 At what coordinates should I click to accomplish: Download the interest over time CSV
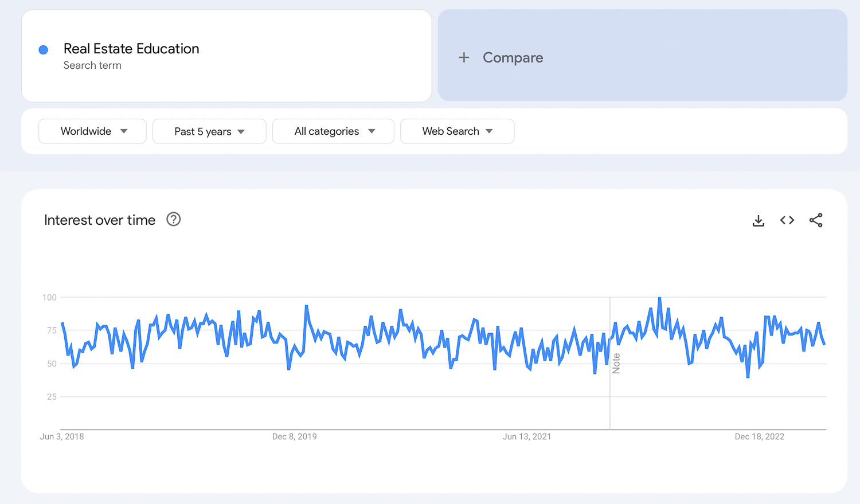point(758,221)
